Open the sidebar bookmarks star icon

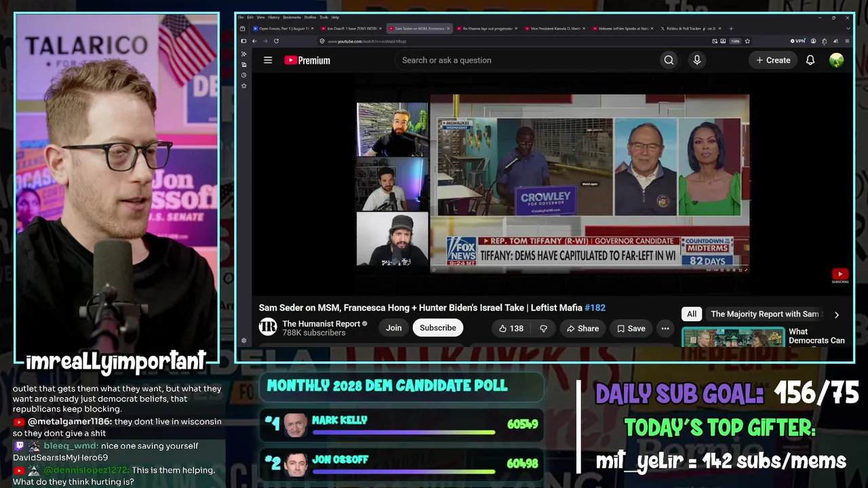coord(244,86)
